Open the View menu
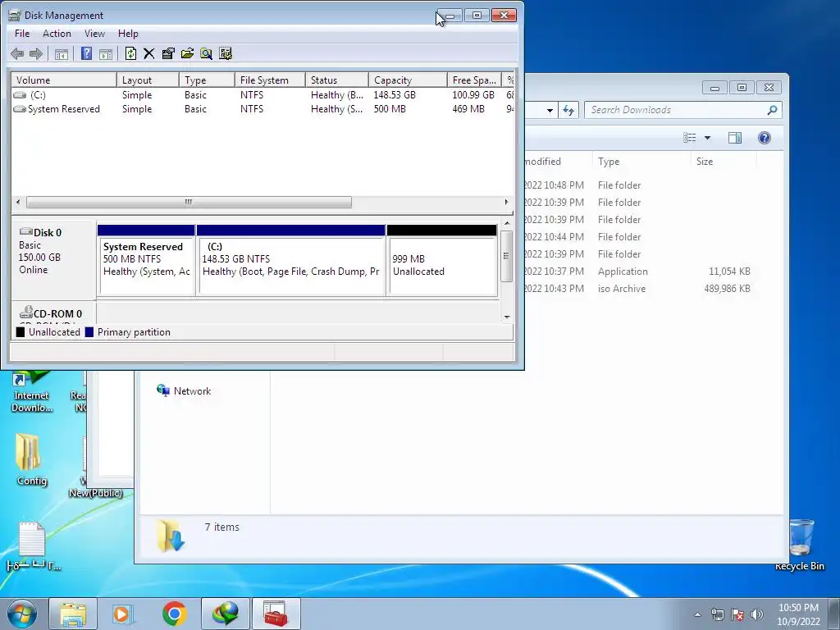Image resolution: width=840 pixels, height=630 pixels. (x=94, y=33)
